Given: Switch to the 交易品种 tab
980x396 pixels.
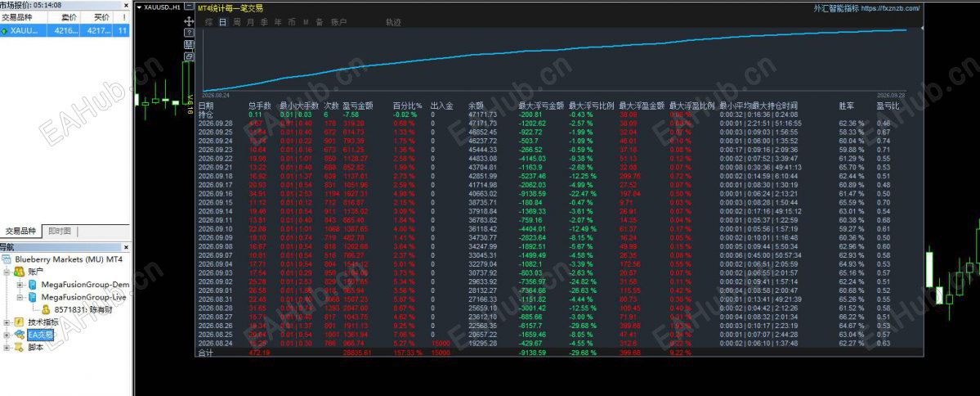Looking at the screenshot, I should tap(20, 231).
